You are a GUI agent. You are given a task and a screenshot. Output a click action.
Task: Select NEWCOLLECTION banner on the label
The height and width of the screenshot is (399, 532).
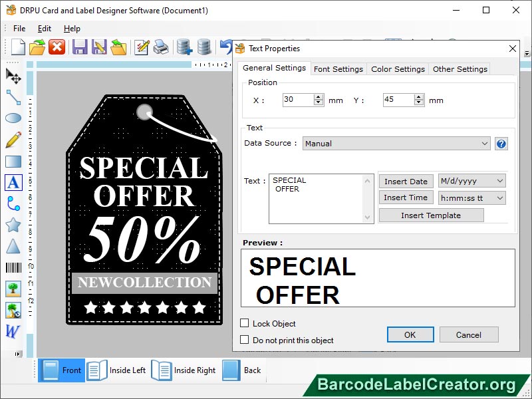click(144, 282)
